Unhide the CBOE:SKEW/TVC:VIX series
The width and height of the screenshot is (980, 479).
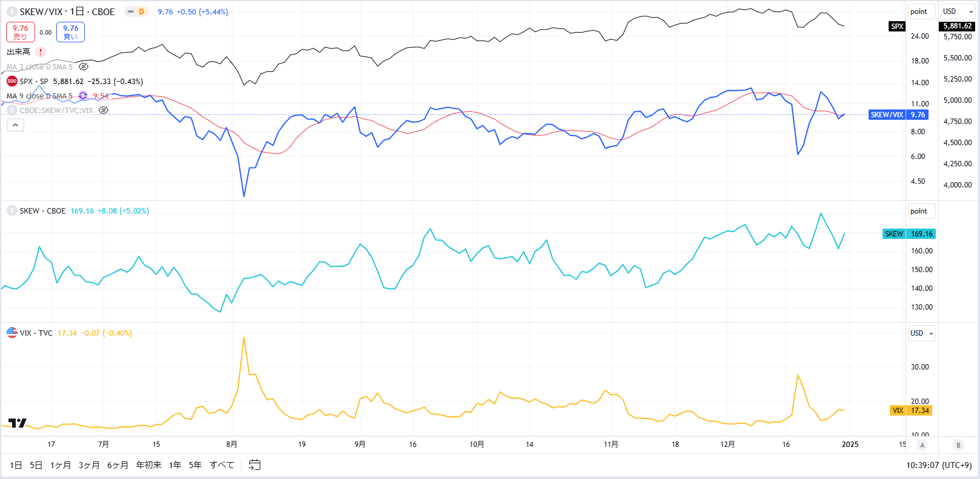(104, 110)
